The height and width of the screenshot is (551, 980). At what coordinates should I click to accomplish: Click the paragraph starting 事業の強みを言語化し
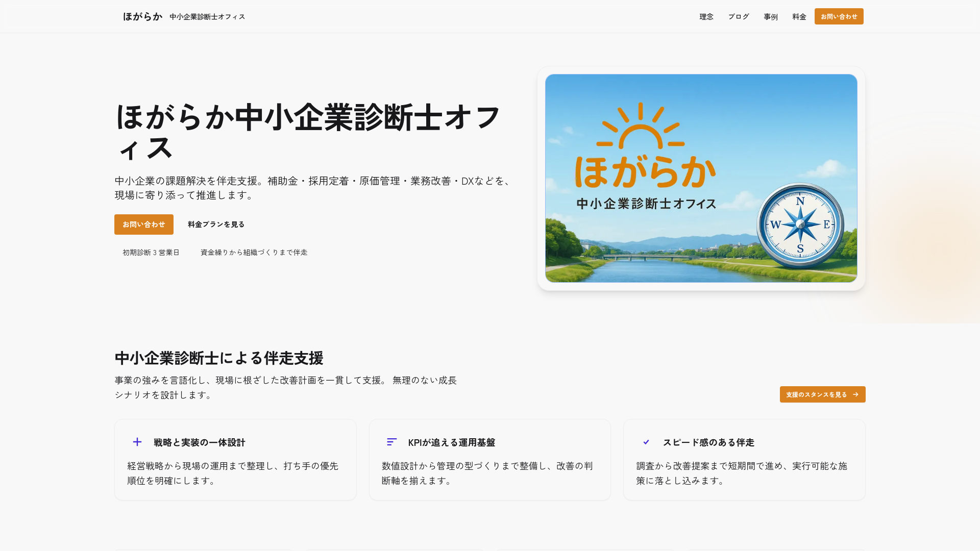pos(286,387)
